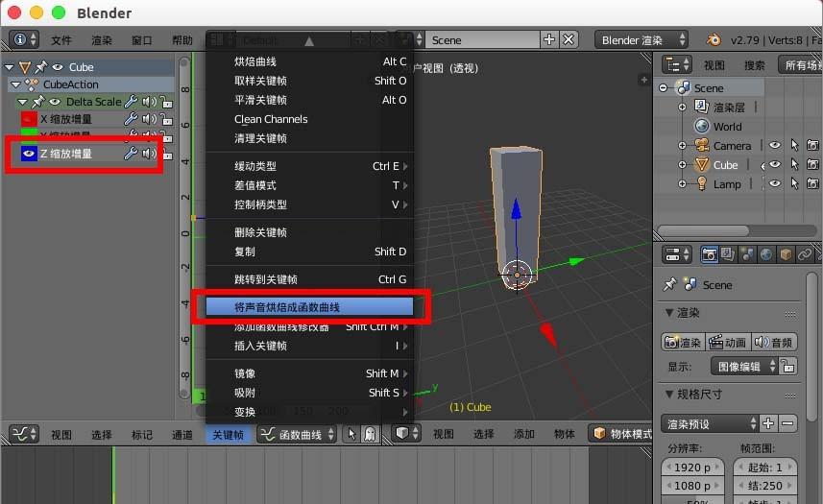Open the Scene properties tab icon
823x504 pixels.
(x=747, y=255)
